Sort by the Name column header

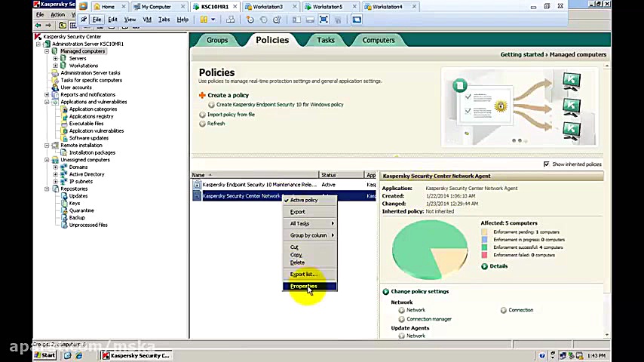pyautogui.click(x=255, y=175)
